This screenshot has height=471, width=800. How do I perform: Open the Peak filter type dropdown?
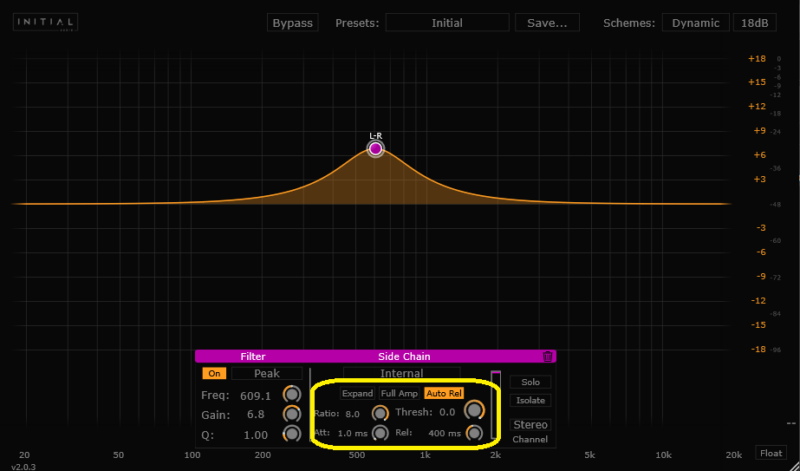click(266, 374)
